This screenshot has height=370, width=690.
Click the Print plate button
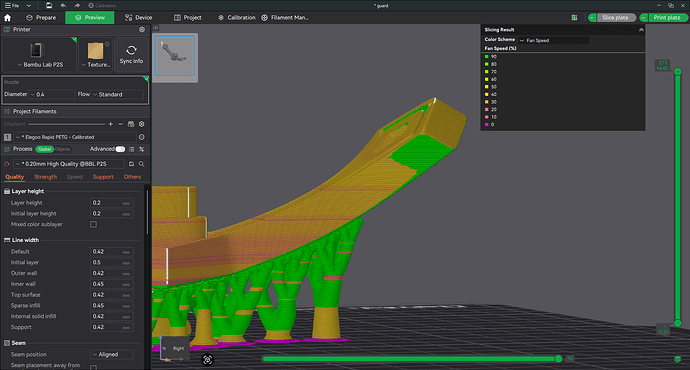pyautogui.click(x=667, y=18)
